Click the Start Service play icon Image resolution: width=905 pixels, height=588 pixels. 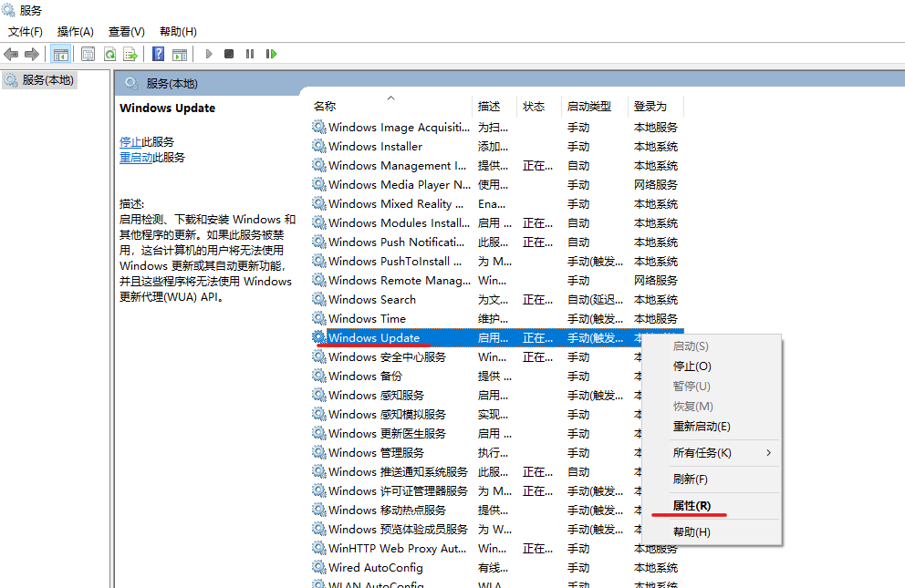click(209, 54)
